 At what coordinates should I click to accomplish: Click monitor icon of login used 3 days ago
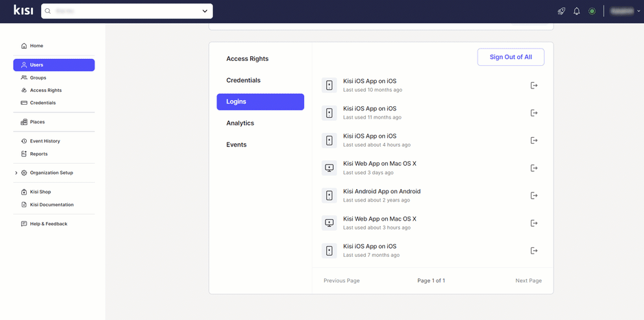pos(329,168)
